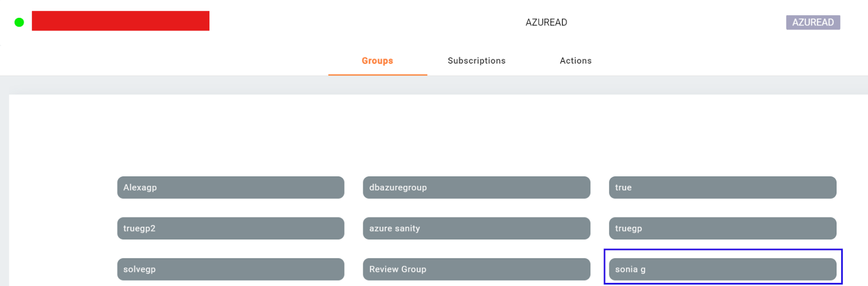Open the Subscriptions tab

(x=476, y=61)
